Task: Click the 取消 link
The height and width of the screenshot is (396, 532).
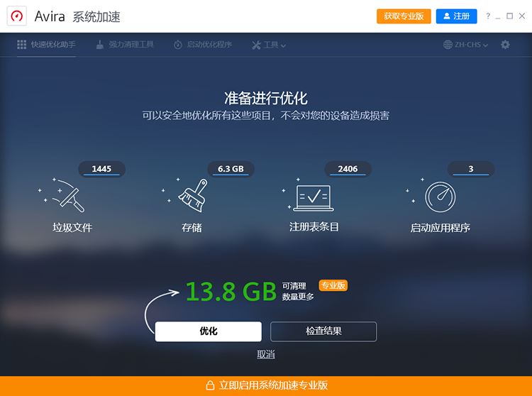Action: point(266,355)
